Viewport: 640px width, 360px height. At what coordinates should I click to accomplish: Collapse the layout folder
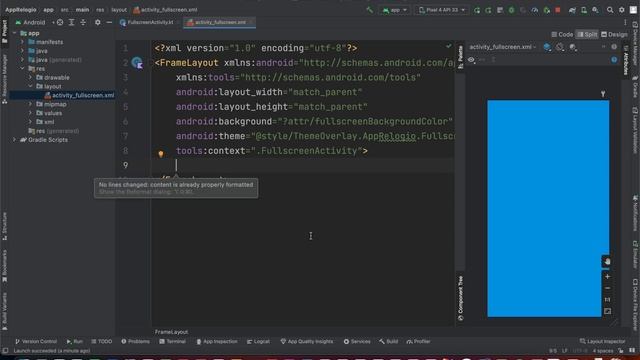point(30,86)
